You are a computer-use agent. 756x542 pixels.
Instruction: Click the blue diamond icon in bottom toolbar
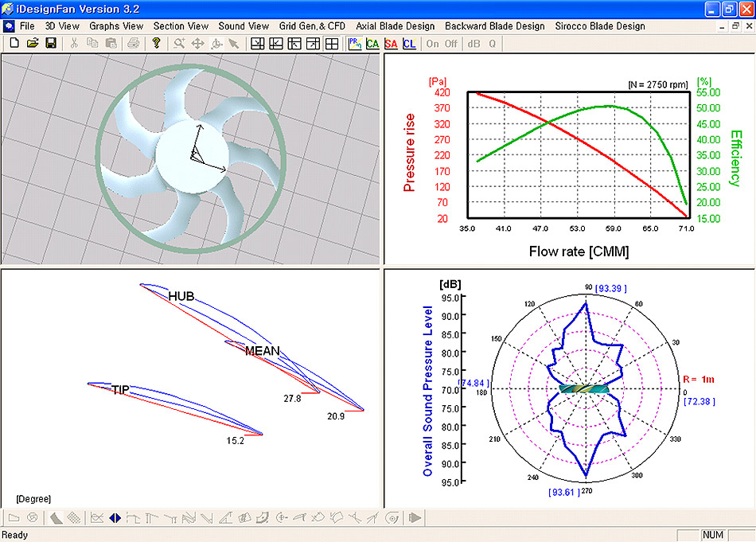pos(115,518)
